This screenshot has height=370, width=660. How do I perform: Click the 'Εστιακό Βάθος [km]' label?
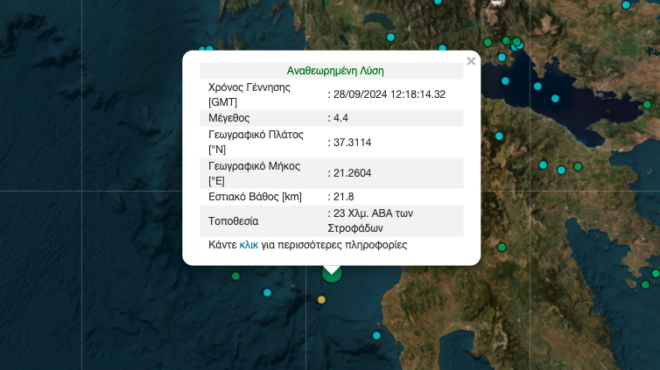[255, 197]
